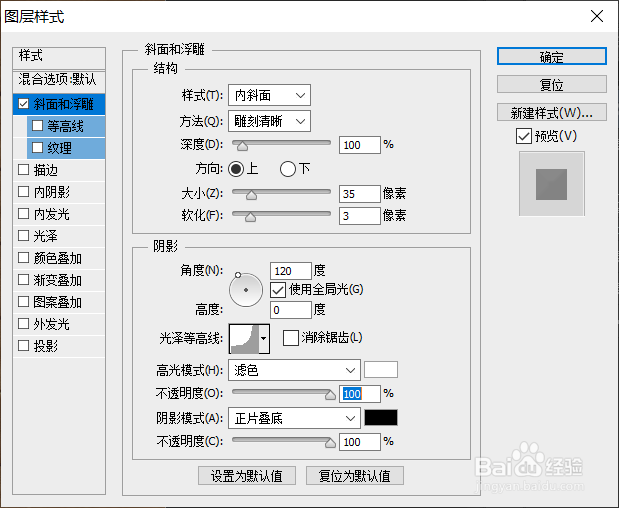Viewport: 619px width, 508px height.
Task: Click the 复位 button
Action: click(x=551, y=84)
